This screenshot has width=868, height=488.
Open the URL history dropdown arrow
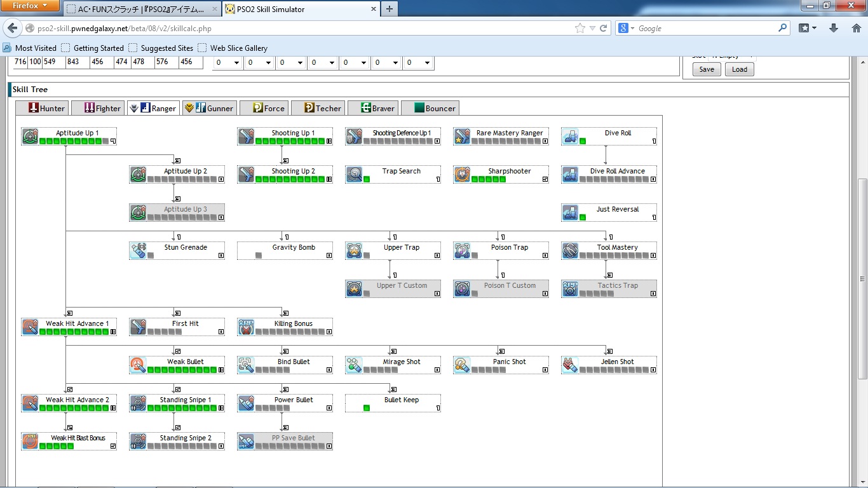(x=592, y=28)
